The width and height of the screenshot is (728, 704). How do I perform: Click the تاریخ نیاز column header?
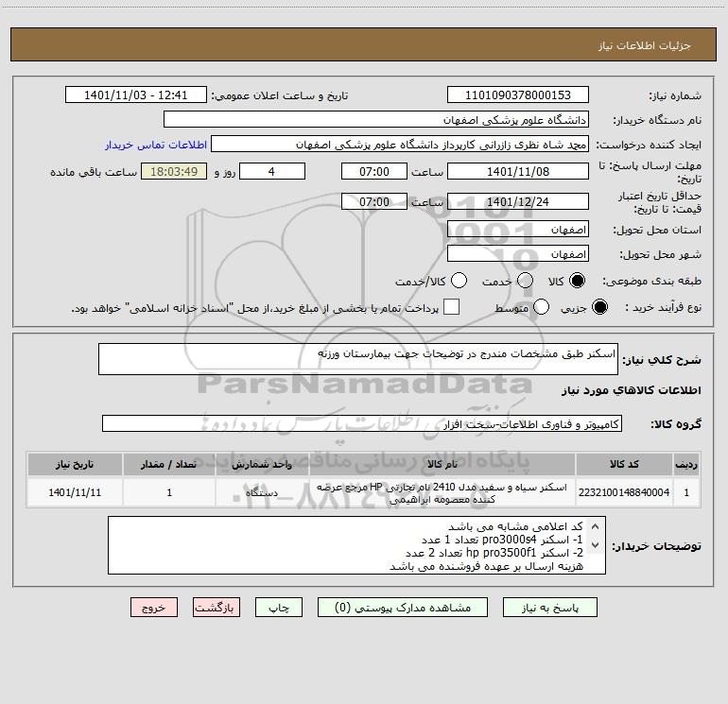75,464
